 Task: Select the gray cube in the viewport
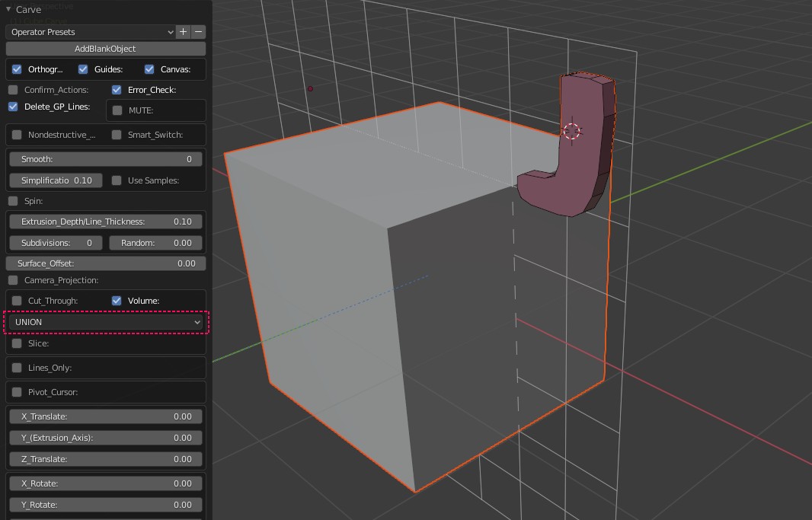(x=320, y=305)
